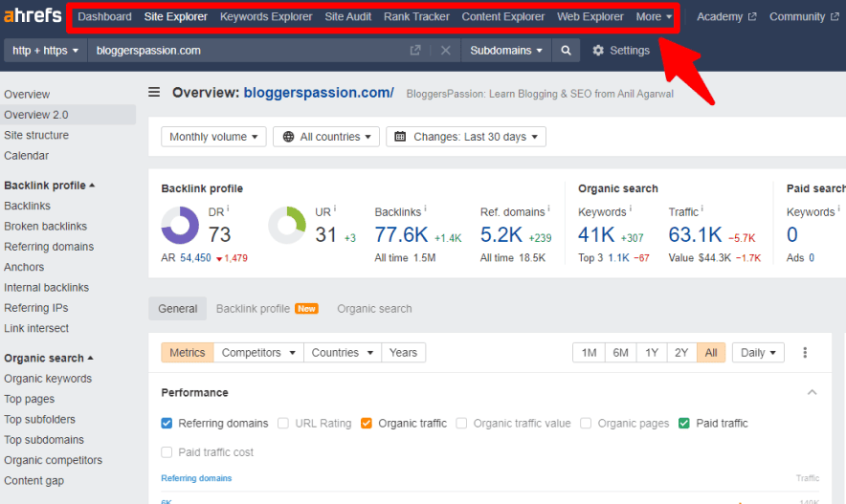Switch to the General tab
Screen dimensions: 846x504
coord(177,308)
